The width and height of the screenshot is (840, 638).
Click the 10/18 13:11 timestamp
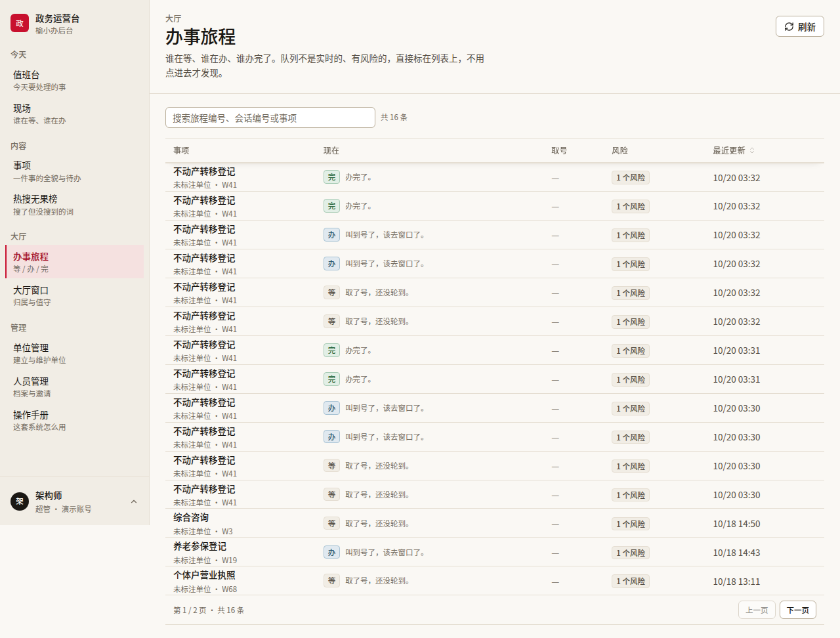[736, 582]
